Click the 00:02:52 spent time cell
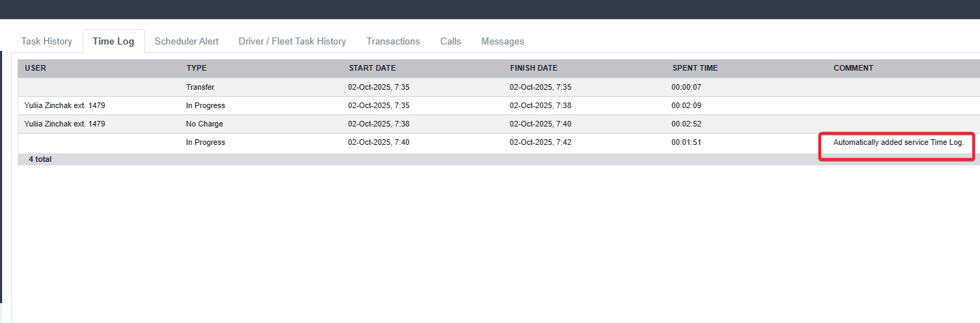This screenshot has height=323, width=980. click(x=686, y=124)
